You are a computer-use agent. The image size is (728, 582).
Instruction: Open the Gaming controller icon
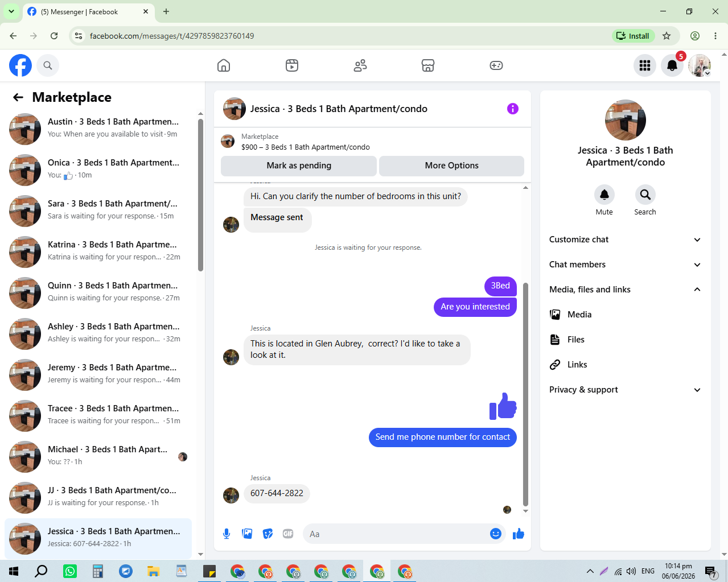[x=496, y=65]
